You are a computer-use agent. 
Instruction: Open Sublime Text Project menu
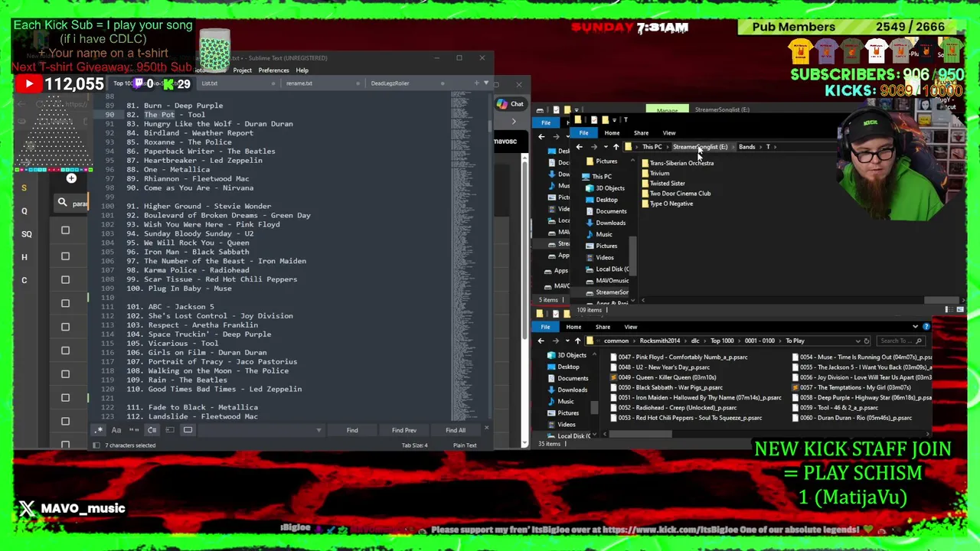(x=243, y=70)
